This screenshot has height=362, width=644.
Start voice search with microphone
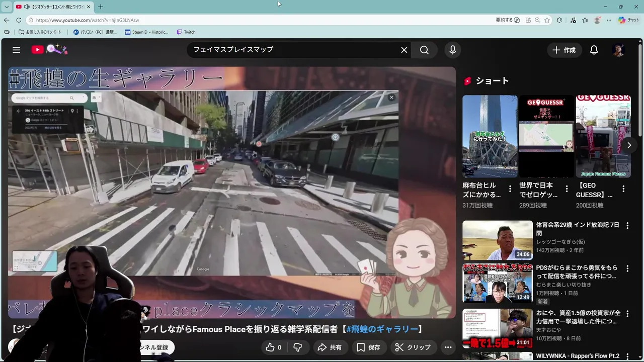453,50
